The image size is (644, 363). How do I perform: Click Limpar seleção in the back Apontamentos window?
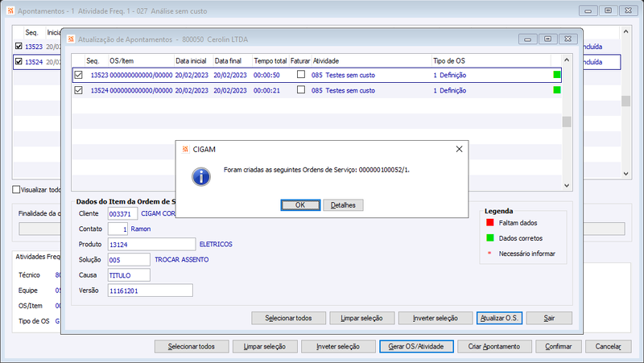coord(265,347)
